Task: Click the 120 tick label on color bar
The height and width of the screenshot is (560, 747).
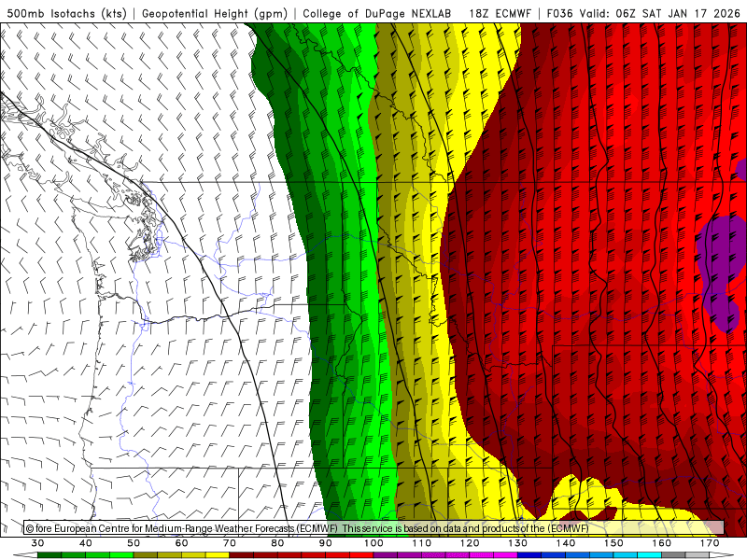Action: [x=470, y=543]
